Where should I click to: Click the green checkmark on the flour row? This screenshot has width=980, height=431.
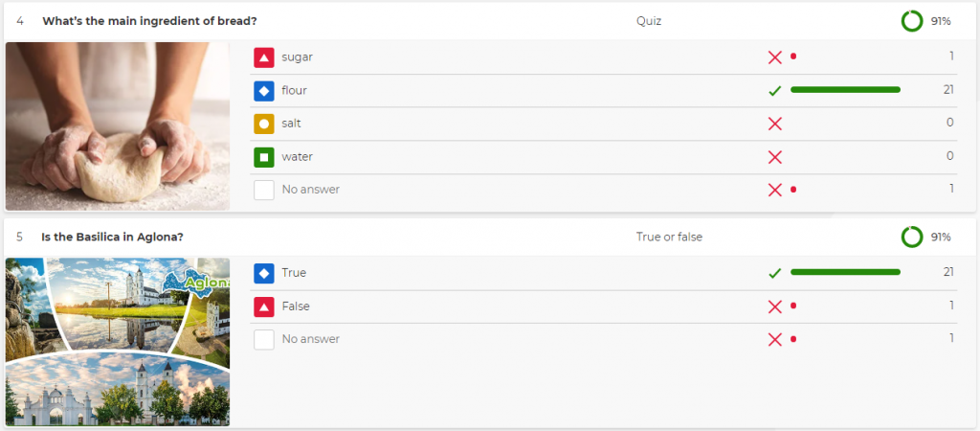[775, 91]
